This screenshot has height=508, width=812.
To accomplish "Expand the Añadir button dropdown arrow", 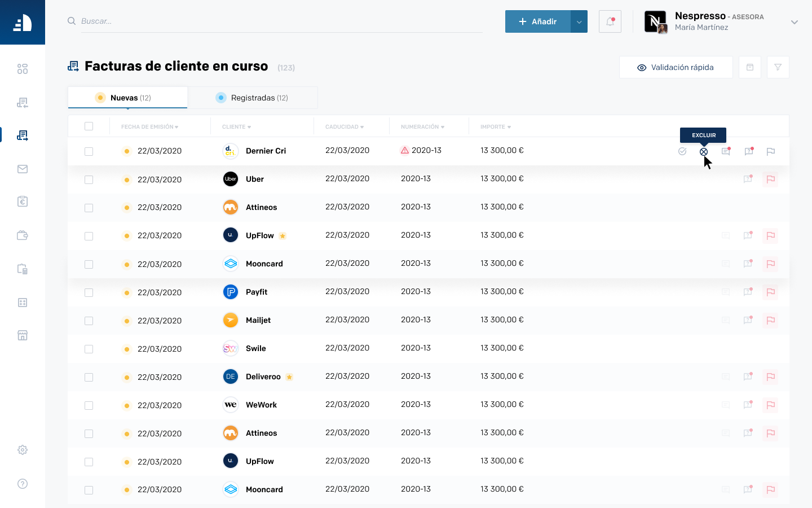I will click(579, 21).
